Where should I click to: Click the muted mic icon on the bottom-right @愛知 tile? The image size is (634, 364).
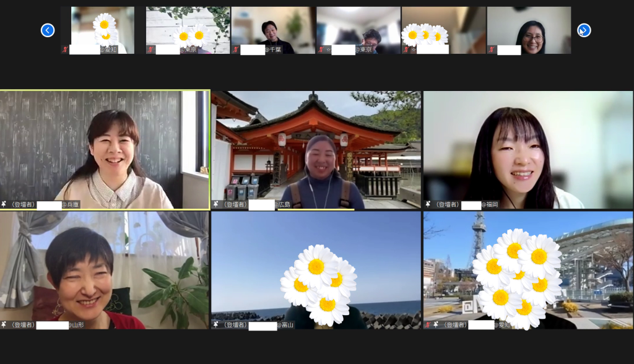tap(428, 324)
